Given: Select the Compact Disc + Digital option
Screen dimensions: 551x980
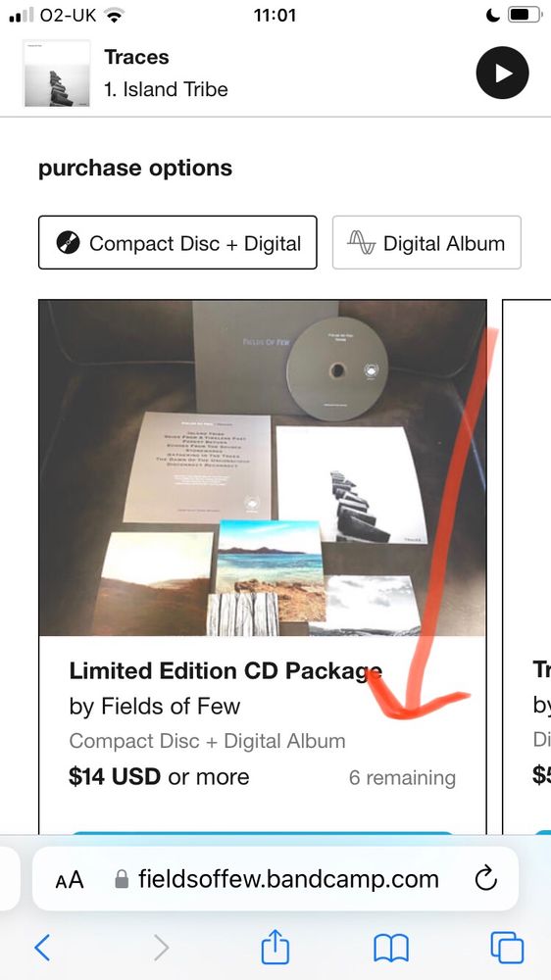Looking at the screenshot, I should pyautogui.click(x=177, y=243).
